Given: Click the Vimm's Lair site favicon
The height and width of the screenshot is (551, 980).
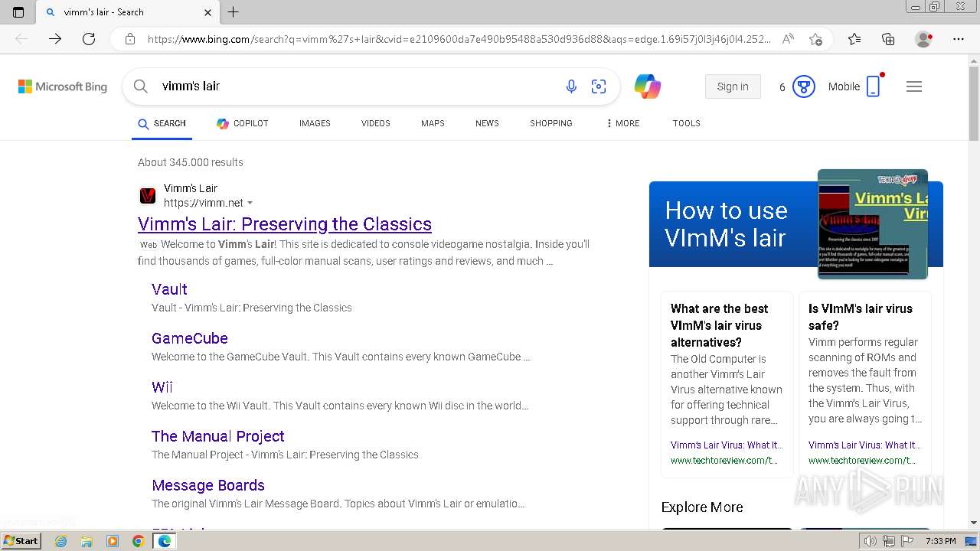Looking at the screenshot, I should [x=148, y=196].
